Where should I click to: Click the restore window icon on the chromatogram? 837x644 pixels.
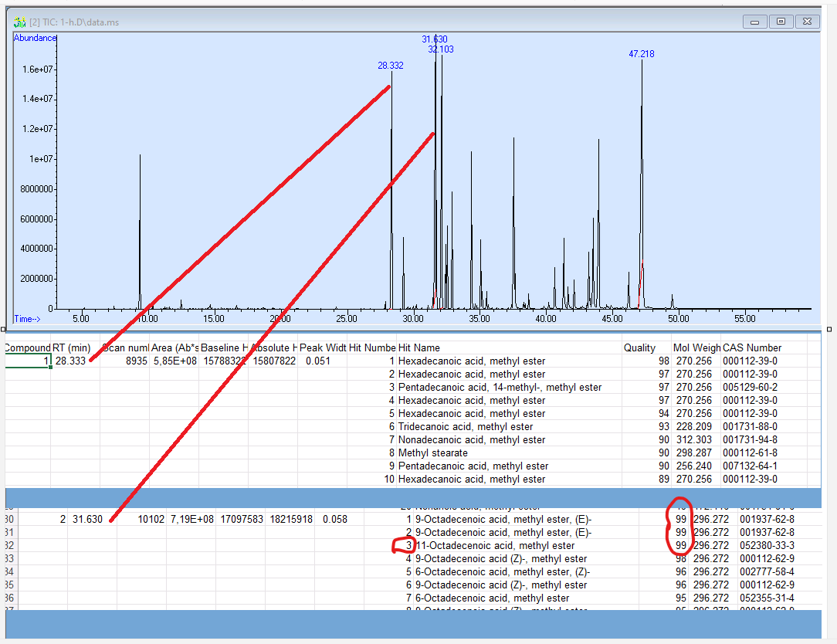click(781, 22)
